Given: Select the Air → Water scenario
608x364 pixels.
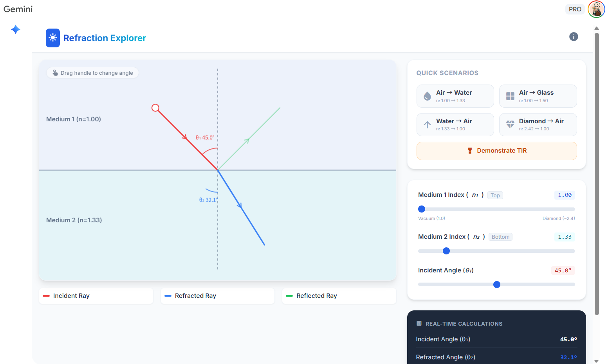Looking at the screenshot, I should click(455, 96).
